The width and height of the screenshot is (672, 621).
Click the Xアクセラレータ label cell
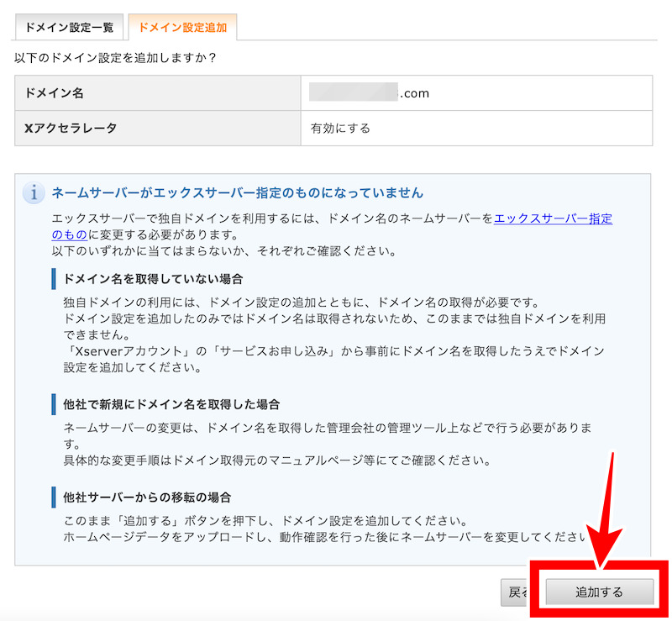(x=158, y=129)
